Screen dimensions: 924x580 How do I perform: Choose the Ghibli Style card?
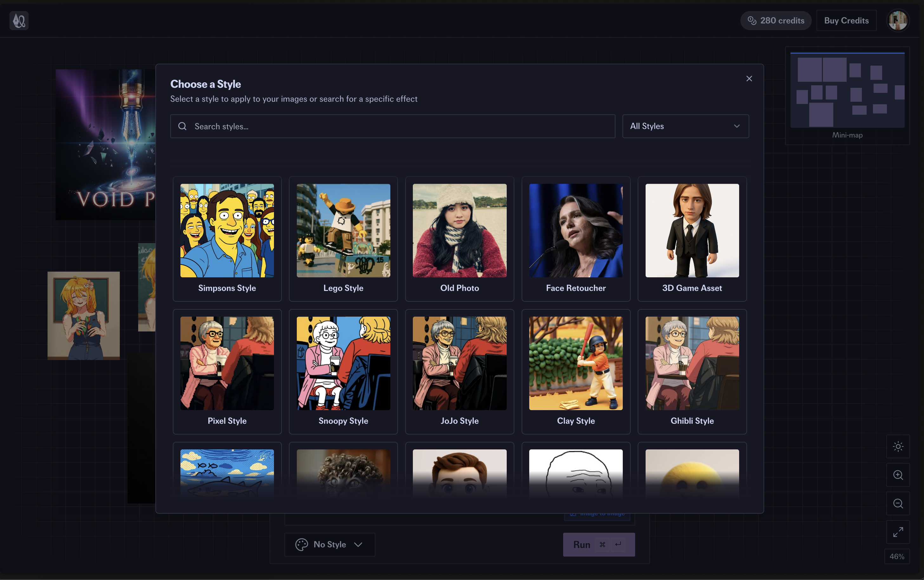coord(692,372)
